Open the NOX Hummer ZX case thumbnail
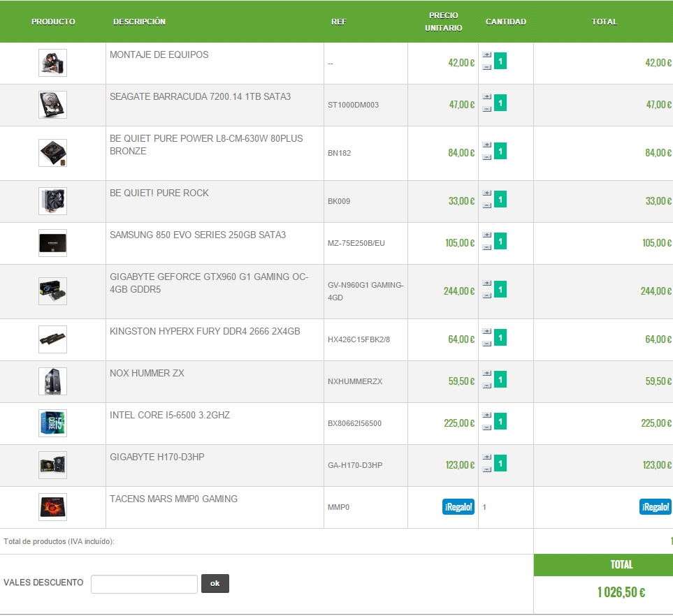The image size is (673, 616). tap(53, 381)
